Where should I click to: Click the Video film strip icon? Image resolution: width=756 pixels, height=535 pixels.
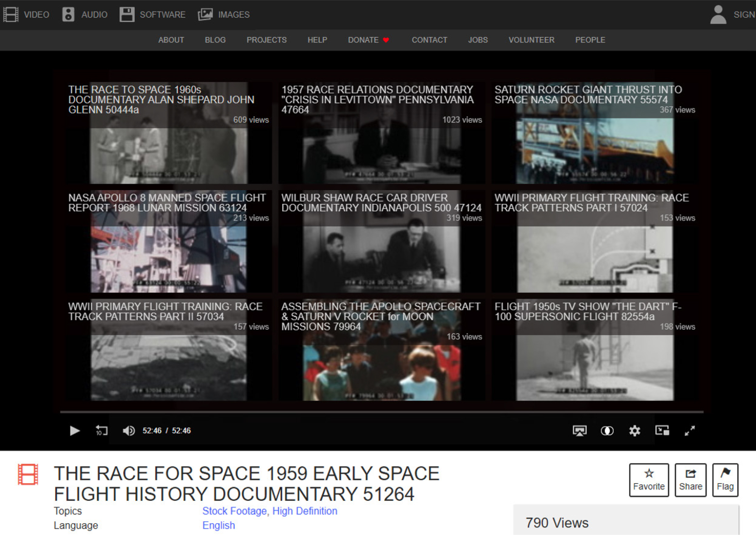11,15
